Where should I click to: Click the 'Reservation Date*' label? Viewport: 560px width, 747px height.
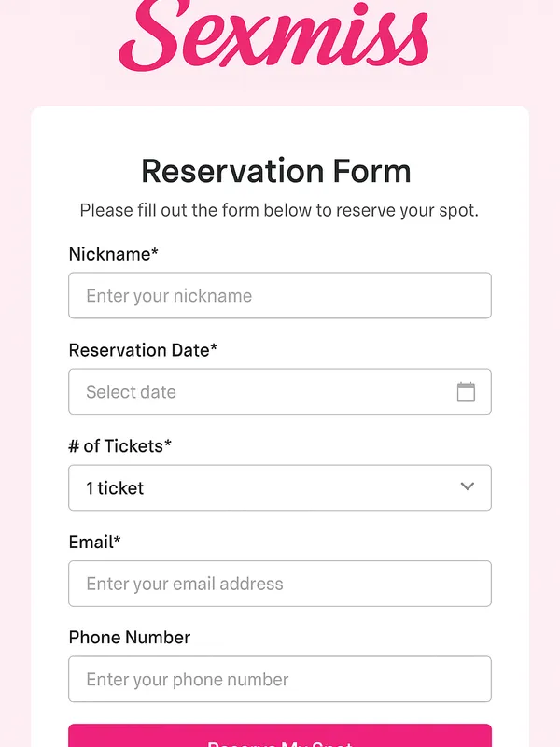coord(142,350)
